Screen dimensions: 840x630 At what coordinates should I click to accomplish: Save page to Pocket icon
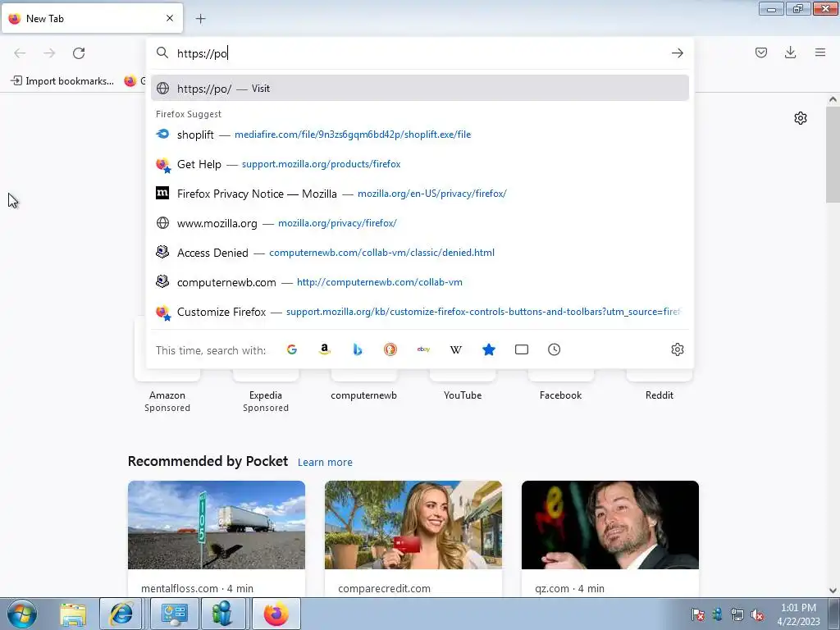(760, 52)
